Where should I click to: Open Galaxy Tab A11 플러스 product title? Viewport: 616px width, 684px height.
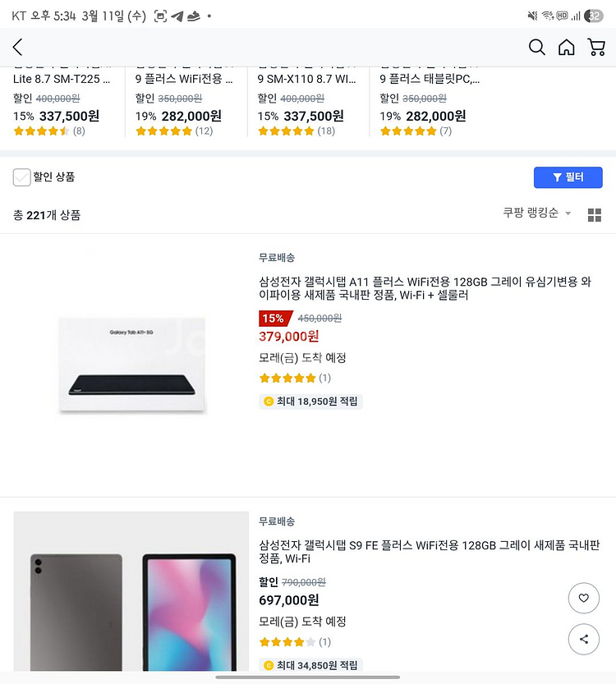(436, 288)
